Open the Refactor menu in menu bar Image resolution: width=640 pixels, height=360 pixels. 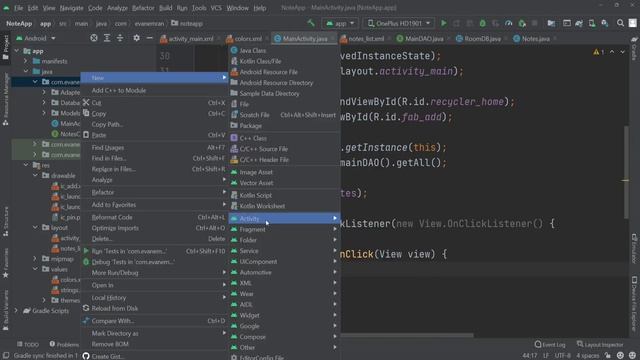click(x=143, y=8)
